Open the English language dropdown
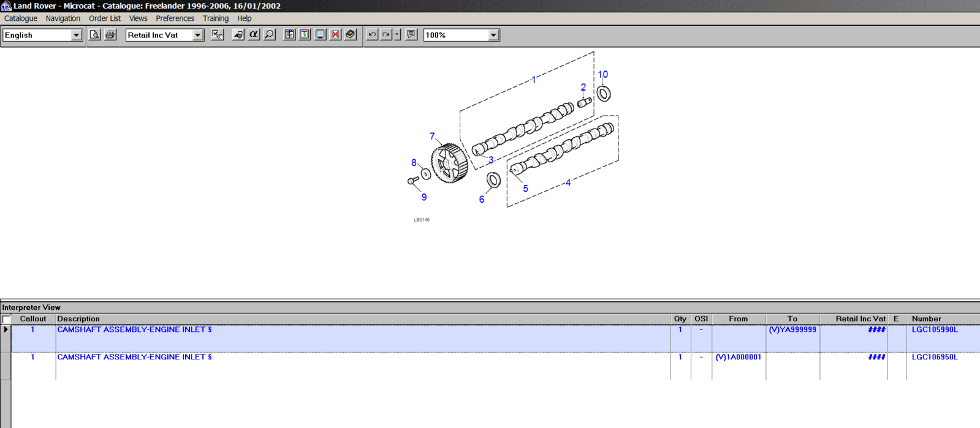The image size is (980, 428). coord(76,36)
